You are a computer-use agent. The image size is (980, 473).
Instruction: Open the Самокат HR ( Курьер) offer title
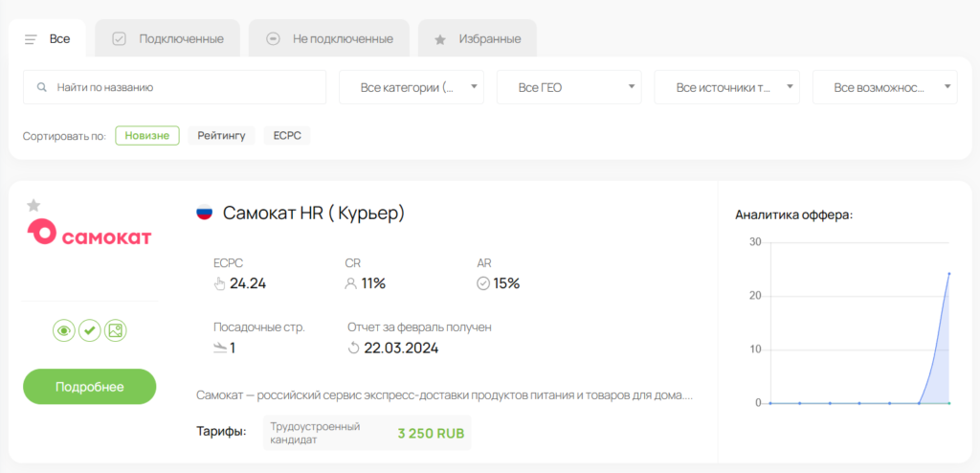pos(314,214)
